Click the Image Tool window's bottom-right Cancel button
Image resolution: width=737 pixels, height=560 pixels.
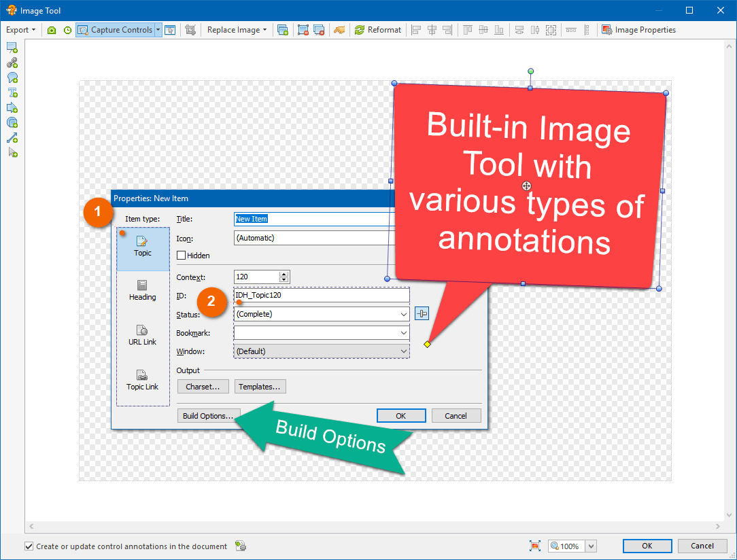pyautogui.click(x=702, y=546)
